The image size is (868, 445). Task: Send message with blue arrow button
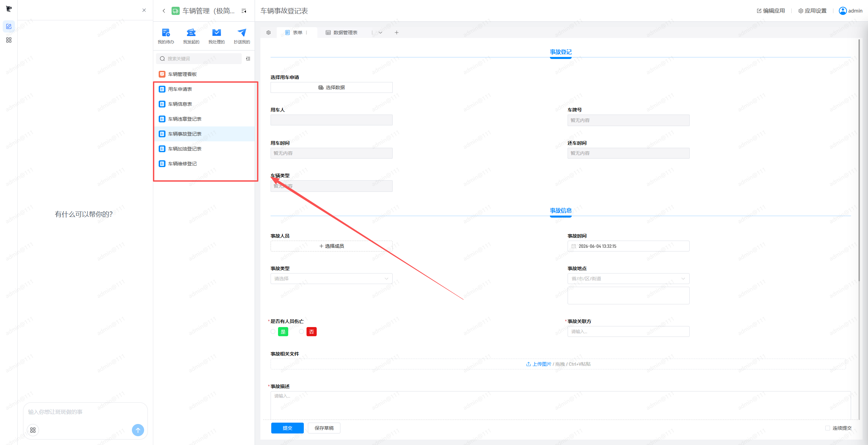(x=138, y=430)
